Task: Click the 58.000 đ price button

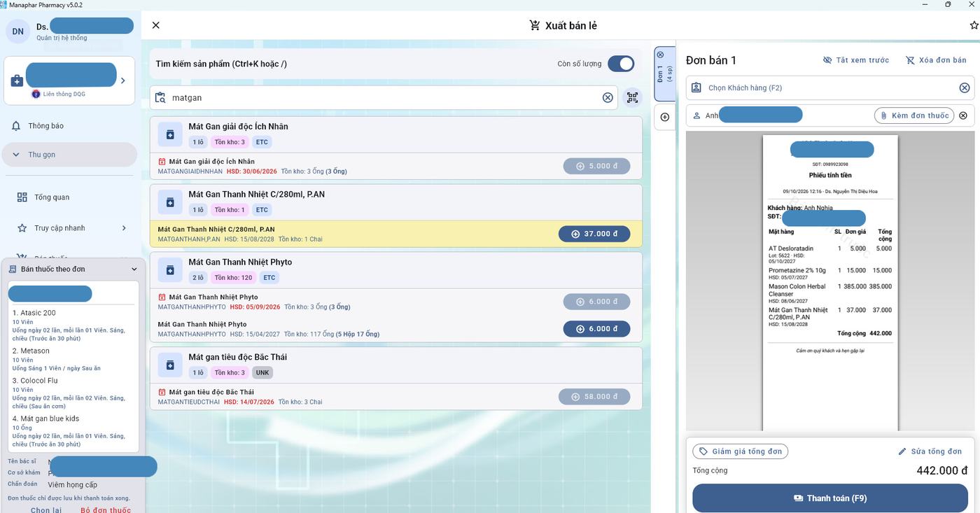Action: [594, 397]
